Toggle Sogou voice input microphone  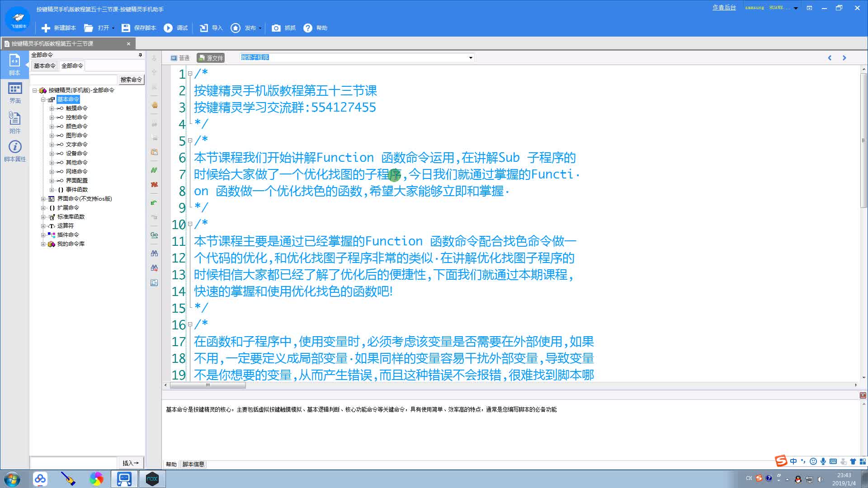tap(823, 461)
